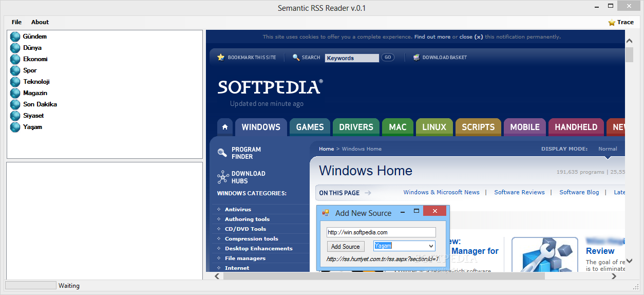Open the Software Blog link
644x295 pixels.
579,192
